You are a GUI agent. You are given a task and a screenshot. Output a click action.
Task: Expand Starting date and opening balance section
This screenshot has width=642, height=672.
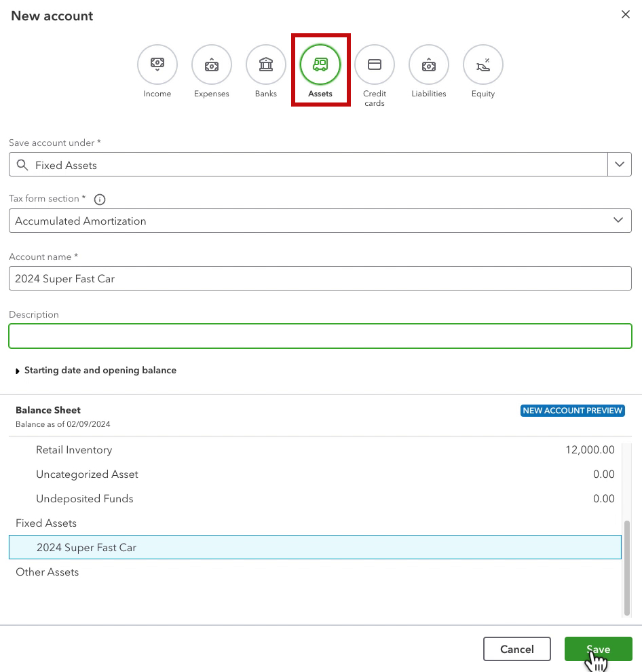(96, 371)
